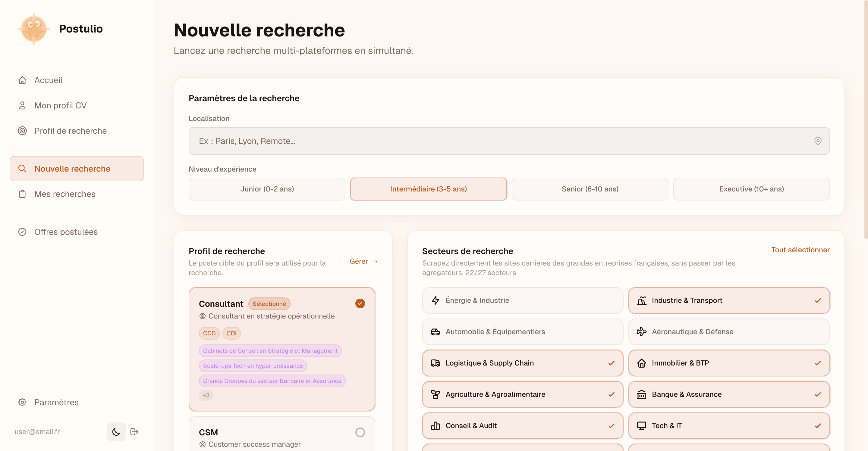This screenshot has height=451, width=868.
Task: Uncheck the Immobilier & BTP sector checkmark
Action: [x=818, y=363]
